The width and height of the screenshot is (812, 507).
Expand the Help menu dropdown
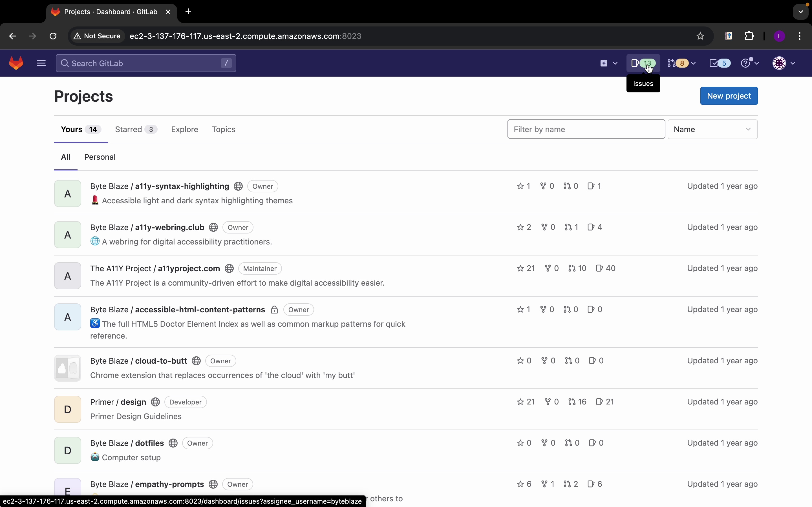click(x=750, y=63)
